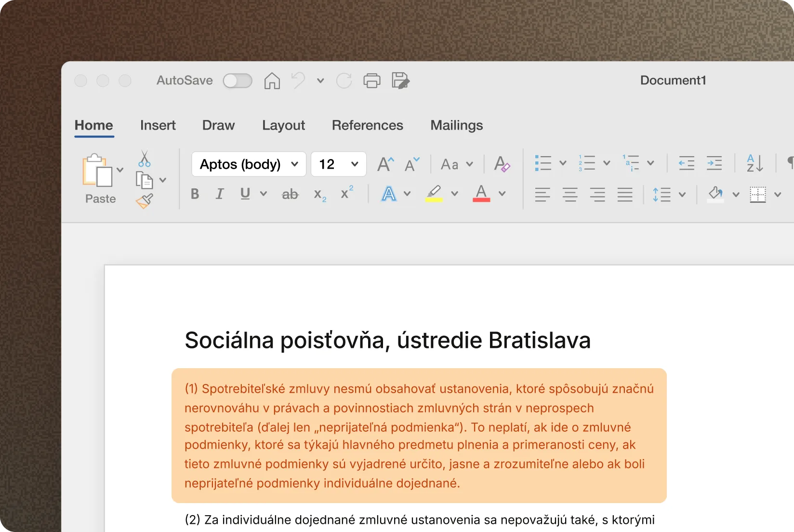Insert a numbered list
The image size is (794, 532).
(x=587, y=163)
